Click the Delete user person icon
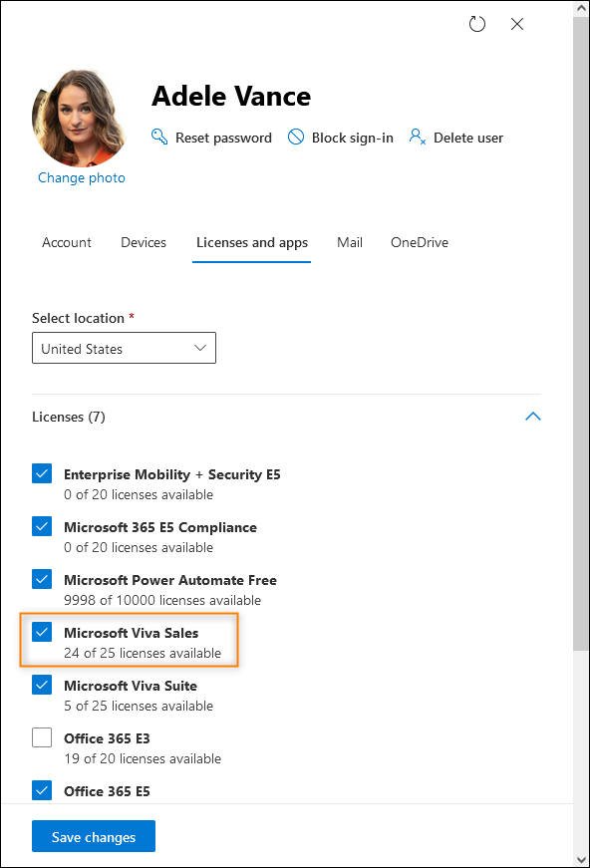Image resolution: width=590 pixels, height=868 pixels. [418, 137]
